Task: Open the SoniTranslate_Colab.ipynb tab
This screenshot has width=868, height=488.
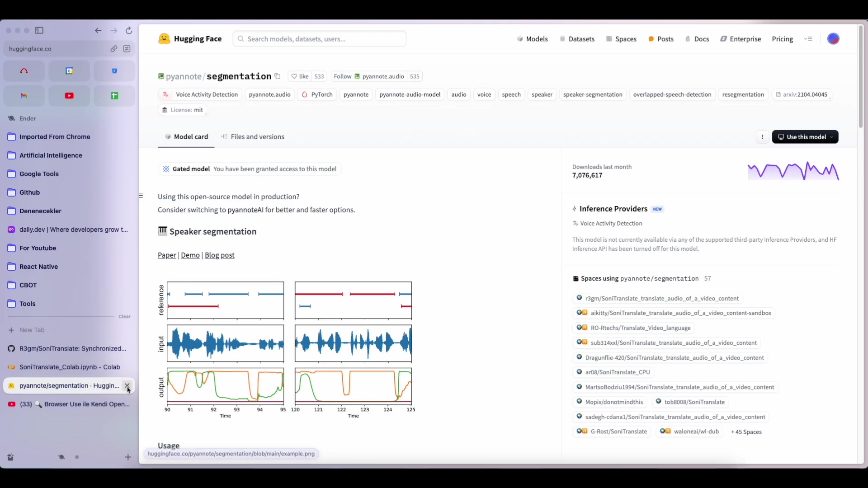Action: tap(69, 367)
